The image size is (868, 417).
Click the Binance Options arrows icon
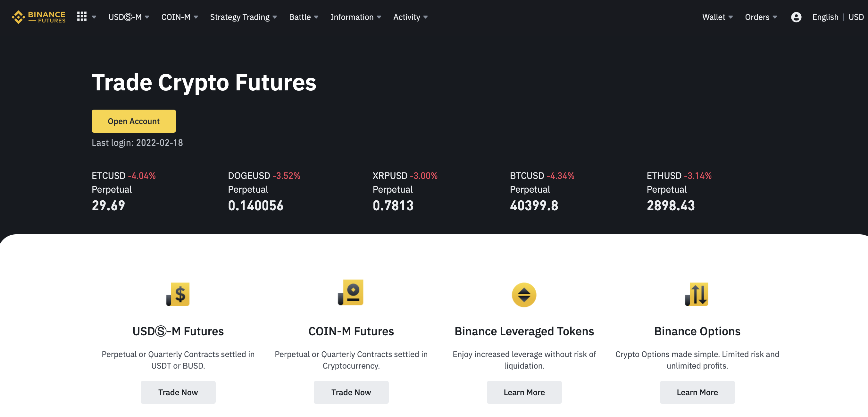click(x=697, y=294)
